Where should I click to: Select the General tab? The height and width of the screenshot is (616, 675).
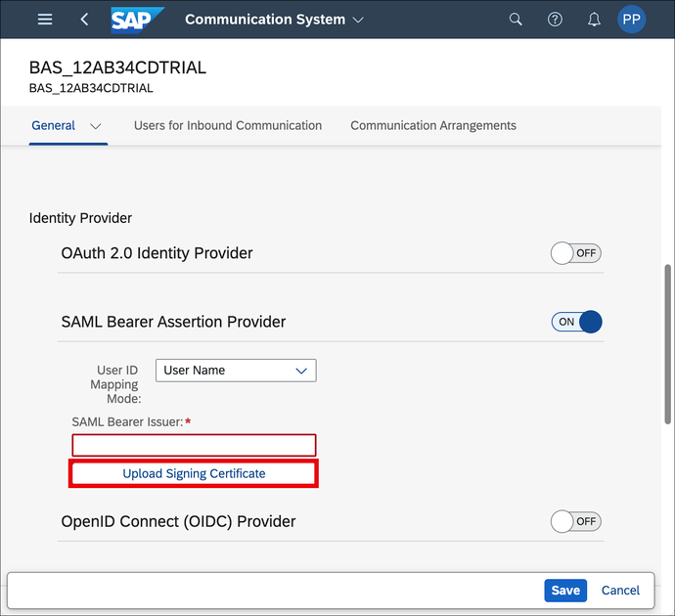tap(54, 125)
